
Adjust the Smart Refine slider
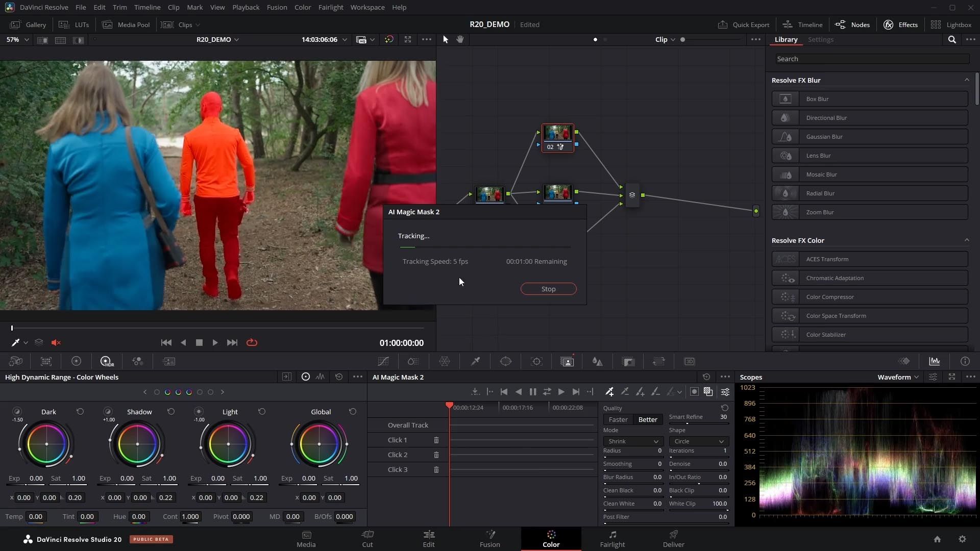699,423
